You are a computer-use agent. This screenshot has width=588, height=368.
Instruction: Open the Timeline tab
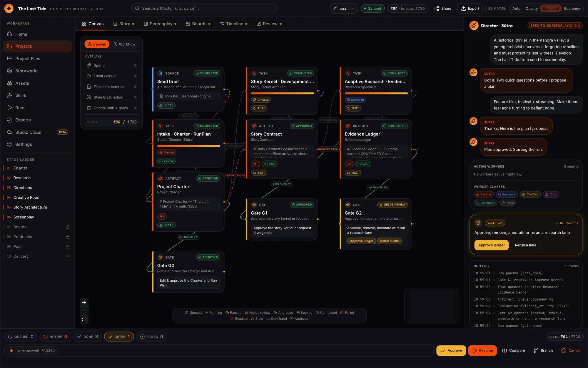point(233,24)
